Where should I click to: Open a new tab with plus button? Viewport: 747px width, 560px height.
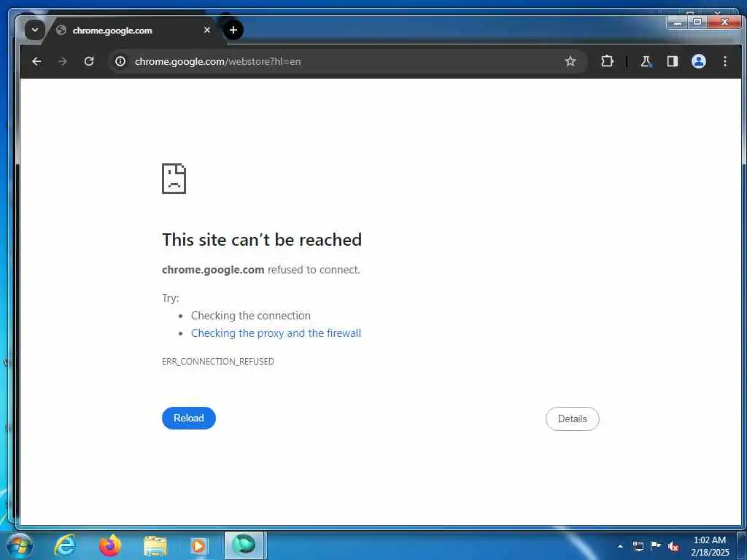[233, 30]
